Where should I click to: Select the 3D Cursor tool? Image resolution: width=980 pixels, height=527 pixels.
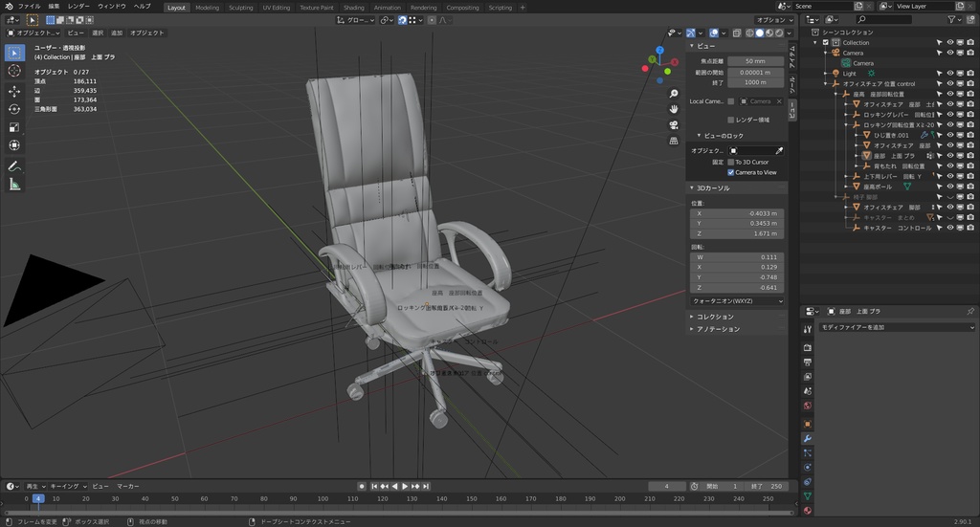click(15, 71)
